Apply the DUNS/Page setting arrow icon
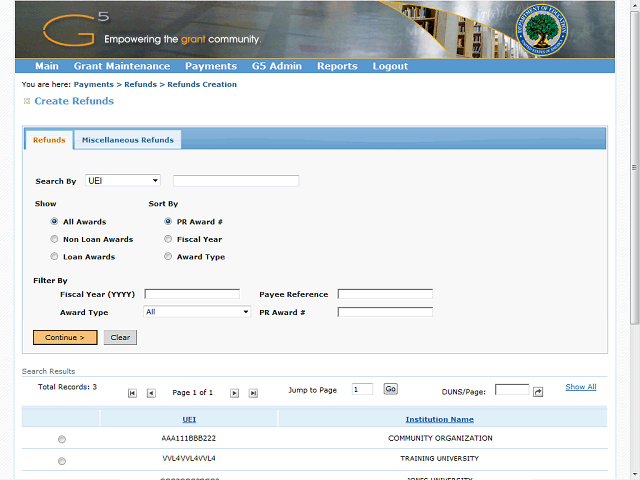Screen dimensions: 640x480 click(x=538, y=391)
